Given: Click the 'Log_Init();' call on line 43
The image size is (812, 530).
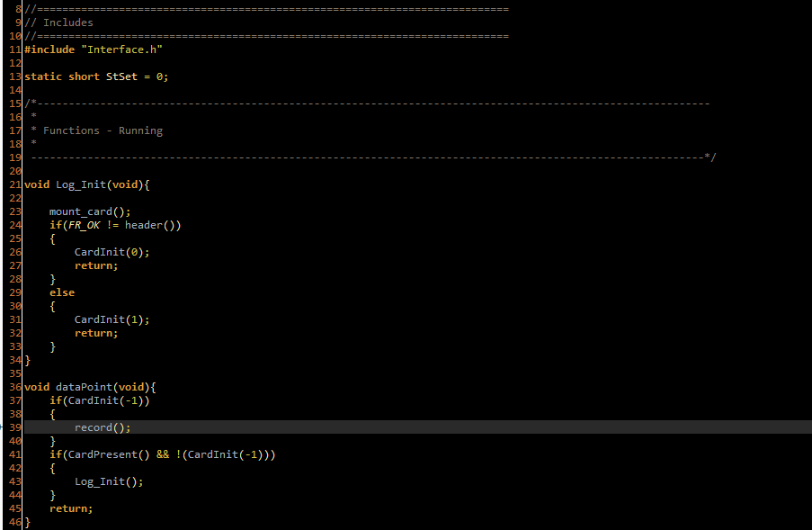Looking at the screenshot, I should (x=109, y=481).
